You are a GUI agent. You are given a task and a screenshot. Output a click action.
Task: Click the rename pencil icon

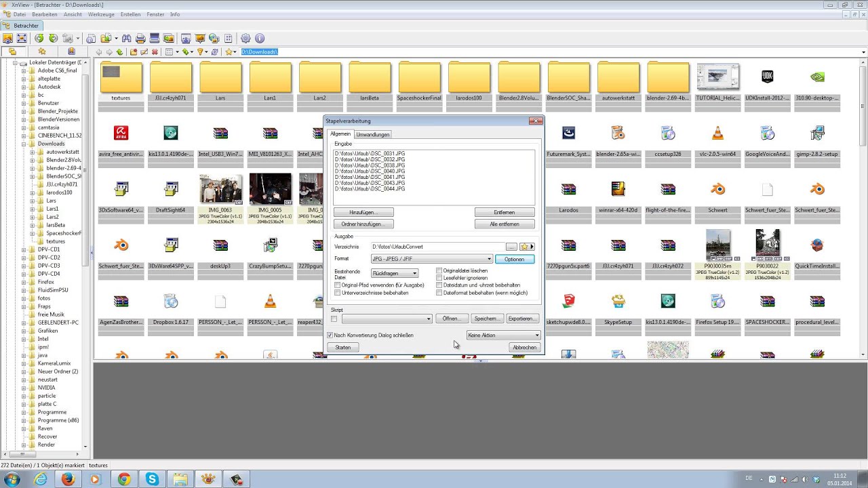click(144, 52)
